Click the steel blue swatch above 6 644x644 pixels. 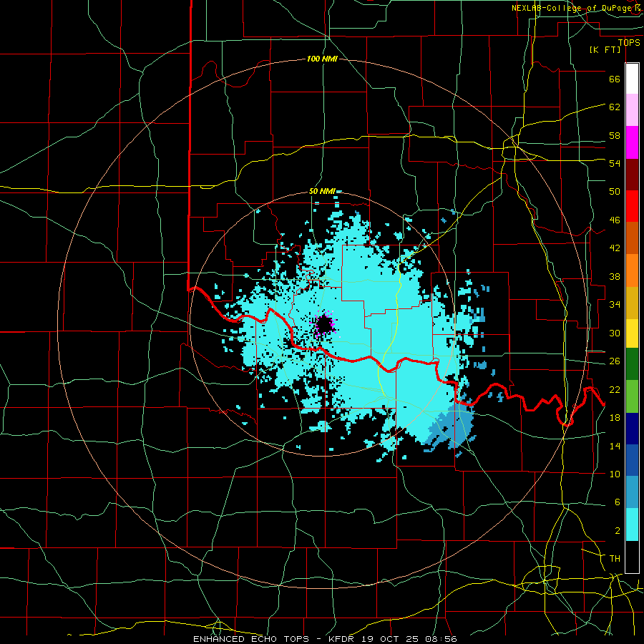[x=632, y=492]
